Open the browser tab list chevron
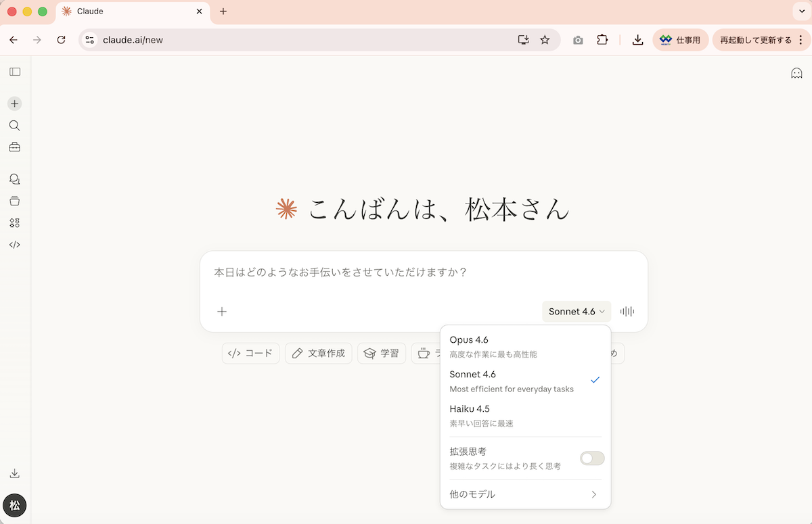 (x=802, y=11)
